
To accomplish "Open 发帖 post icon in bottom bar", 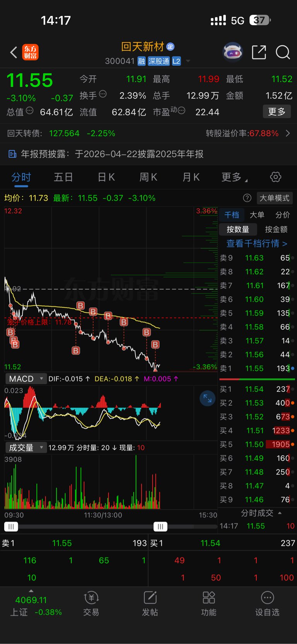I will [x=150, y=598].
